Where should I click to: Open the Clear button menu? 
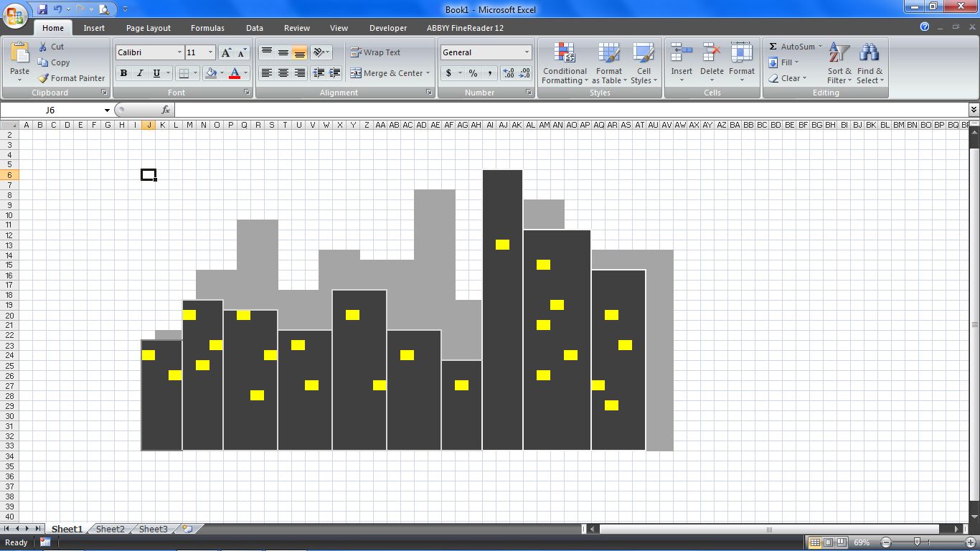pos(788,78)
